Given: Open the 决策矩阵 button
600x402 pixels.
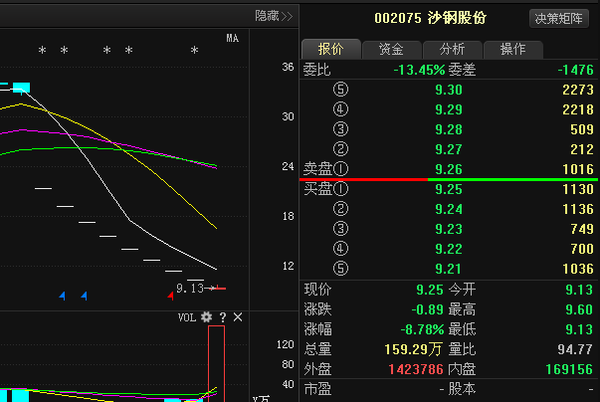Looking at the screenshot, I should 559,18.
